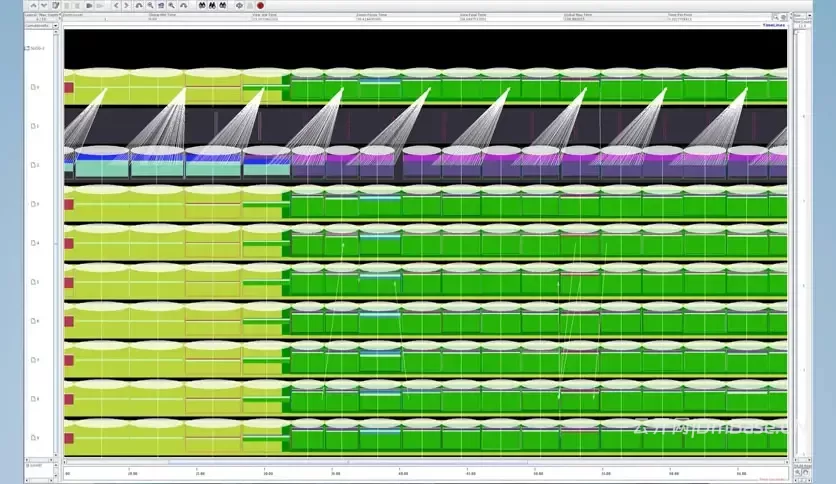The width and height of the screenshot is (836, 484).
Task: Click the expand timelines one level icon
Action: tap(90, 5)
